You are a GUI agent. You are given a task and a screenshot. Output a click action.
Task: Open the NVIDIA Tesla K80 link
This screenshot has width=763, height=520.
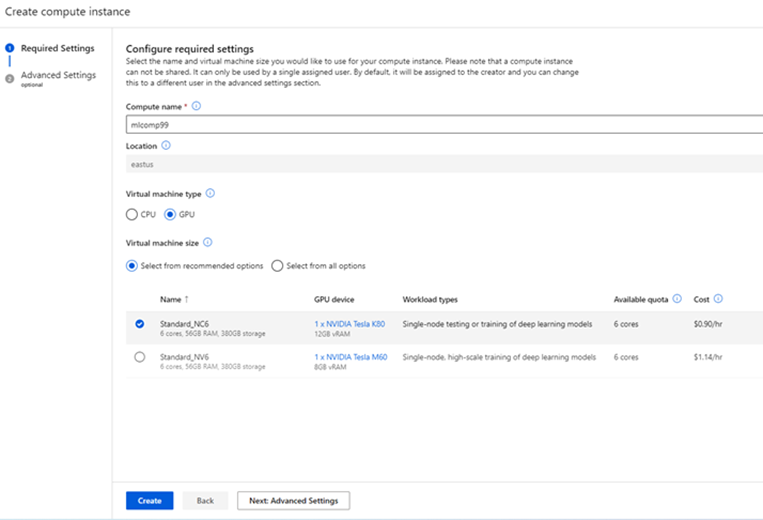point(350,323)
